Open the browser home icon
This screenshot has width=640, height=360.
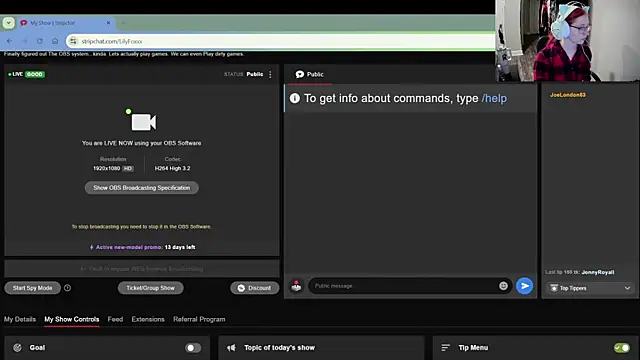55,41
